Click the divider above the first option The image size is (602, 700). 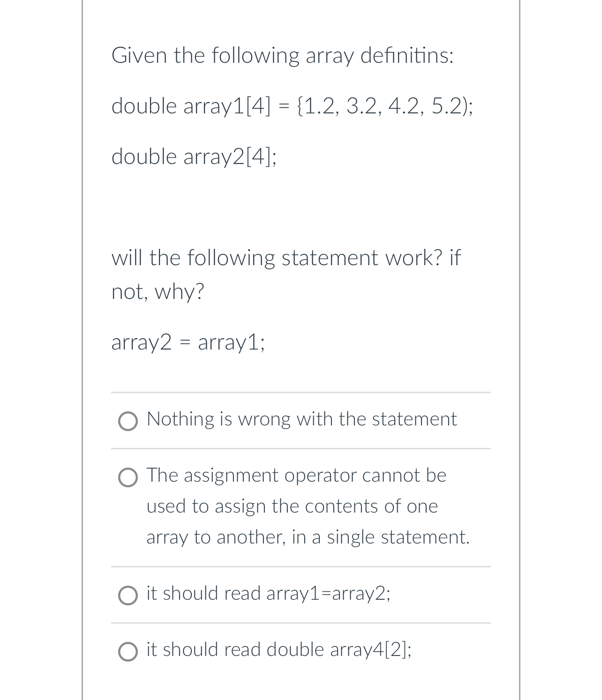pyautogui.click(x=301, y=391)
